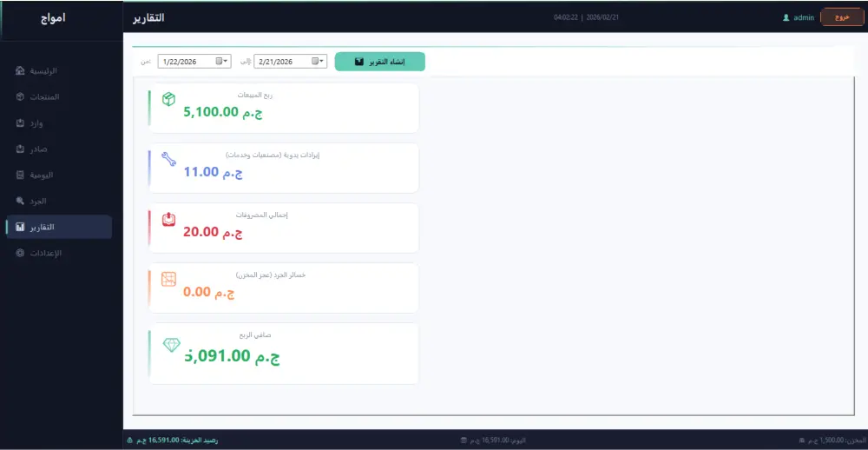Click the warehouse icon beside المخزن in status bar

click(x=802, y=440)
